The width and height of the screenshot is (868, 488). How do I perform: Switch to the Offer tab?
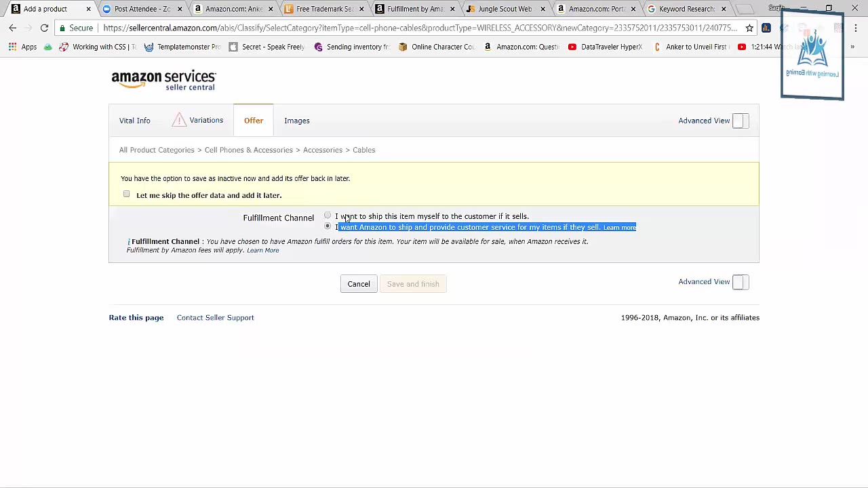tap(254, 121)
